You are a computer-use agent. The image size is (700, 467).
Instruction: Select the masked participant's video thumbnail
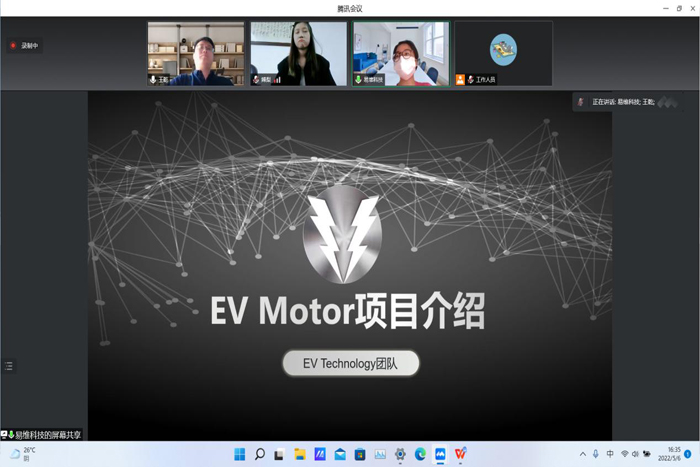coord(401,54)
